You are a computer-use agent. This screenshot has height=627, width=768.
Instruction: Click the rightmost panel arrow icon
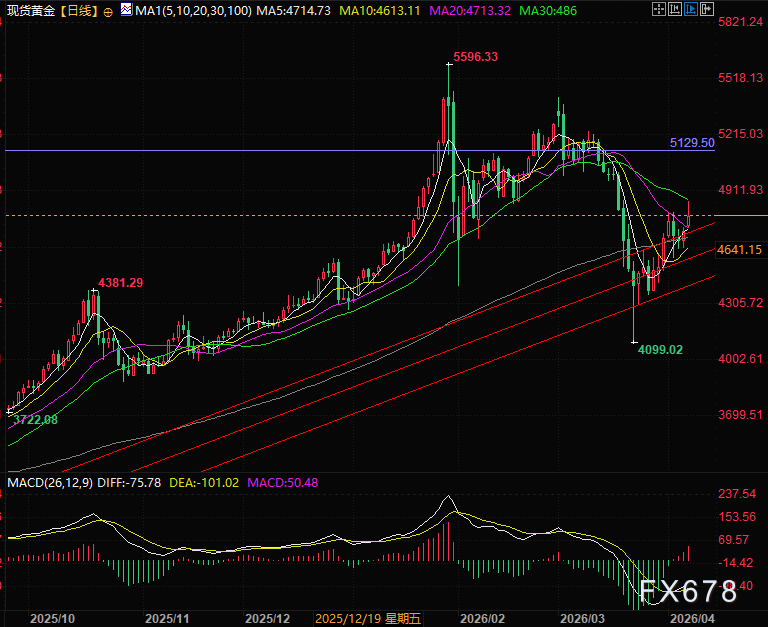coord(709,9)
